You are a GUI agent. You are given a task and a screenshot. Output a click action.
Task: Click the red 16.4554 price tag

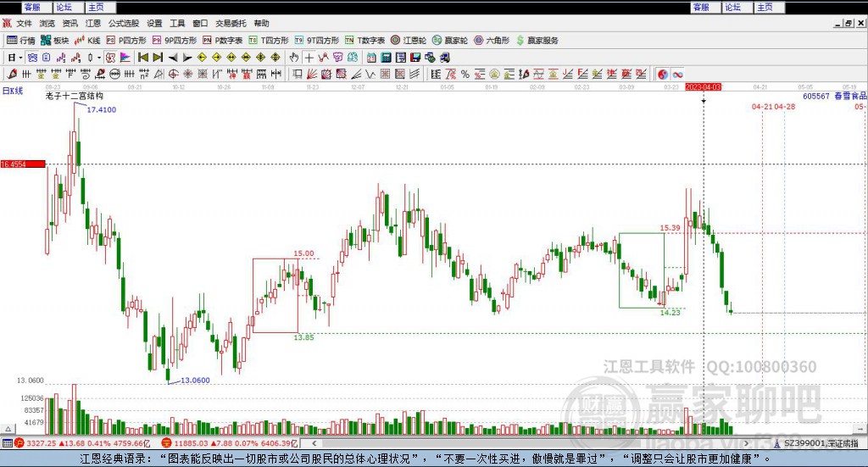click(x=23, y=164)
